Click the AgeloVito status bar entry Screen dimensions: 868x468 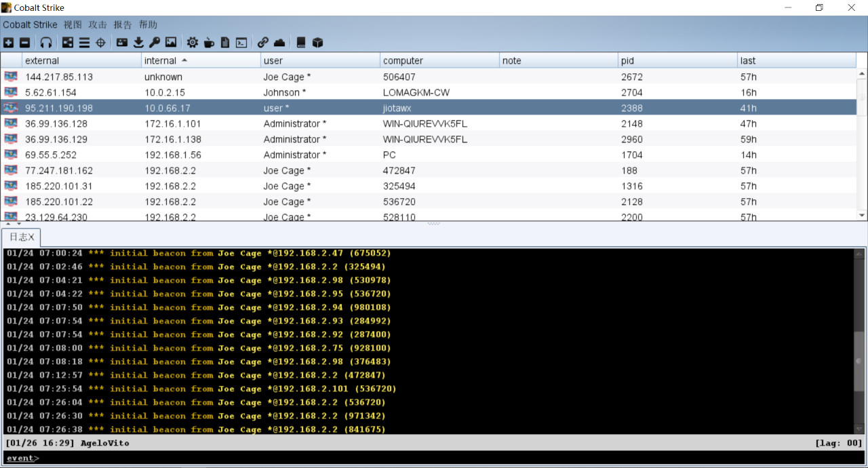tap(104, 443)
